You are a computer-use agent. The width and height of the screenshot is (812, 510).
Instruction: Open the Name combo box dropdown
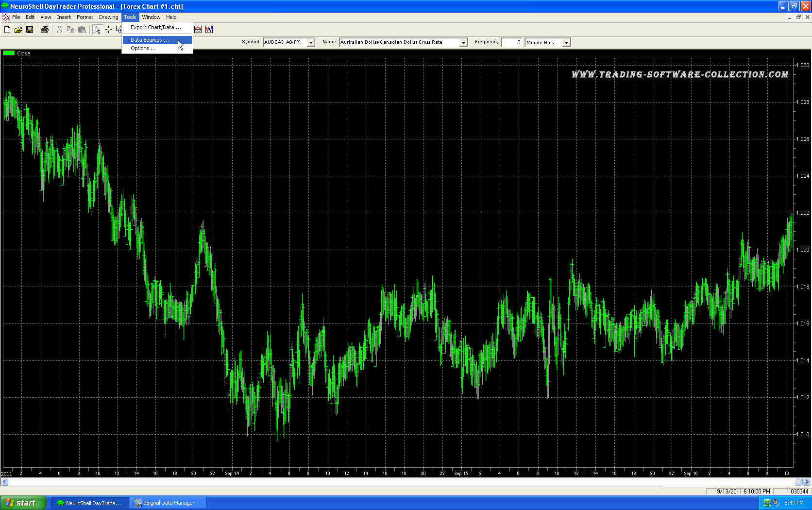click(x=463, y=43)
